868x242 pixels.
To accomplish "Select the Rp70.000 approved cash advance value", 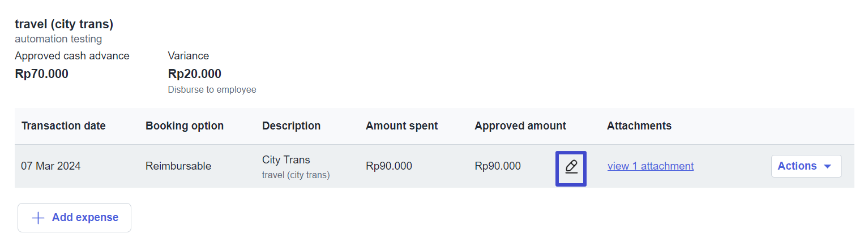I will 41,74.
